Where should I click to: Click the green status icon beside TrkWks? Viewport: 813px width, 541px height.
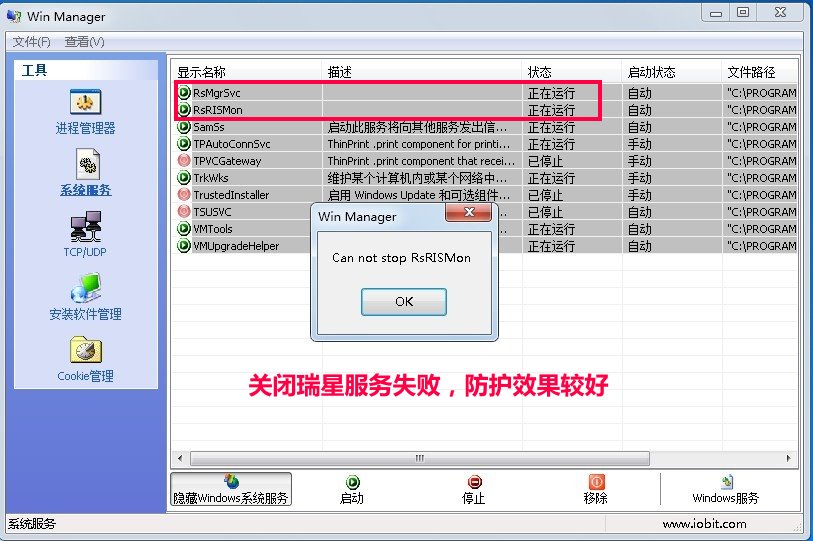[x=184, y=177]
